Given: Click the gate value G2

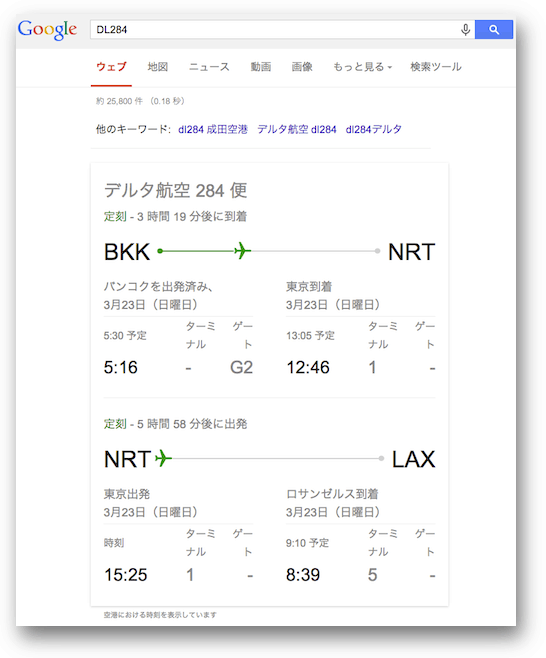Looking at the screenshot, I should [x=241, y=368].
